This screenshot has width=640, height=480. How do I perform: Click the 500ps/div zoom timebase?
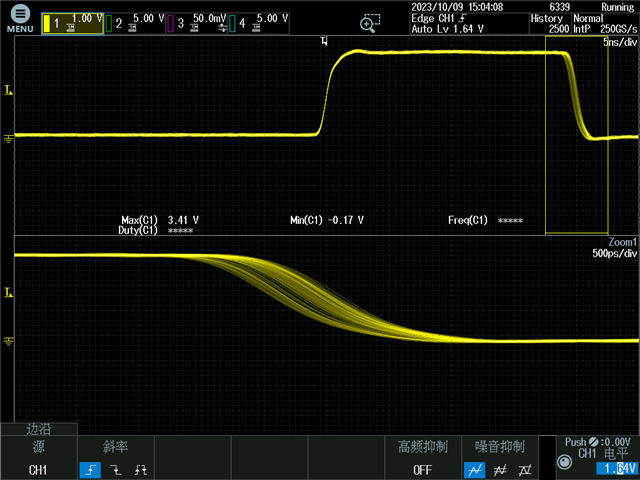click(615, 253)
